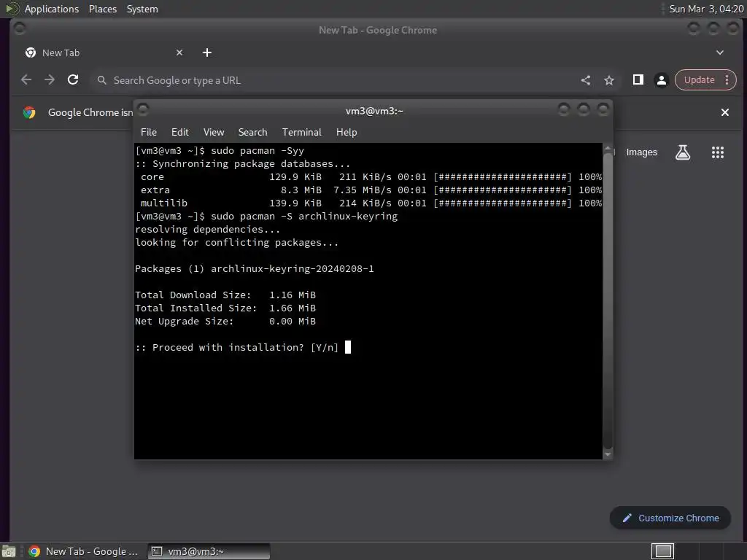Open the terminal View menu
The width and height of the screenshot is (747, 560).
click(214, 133)
